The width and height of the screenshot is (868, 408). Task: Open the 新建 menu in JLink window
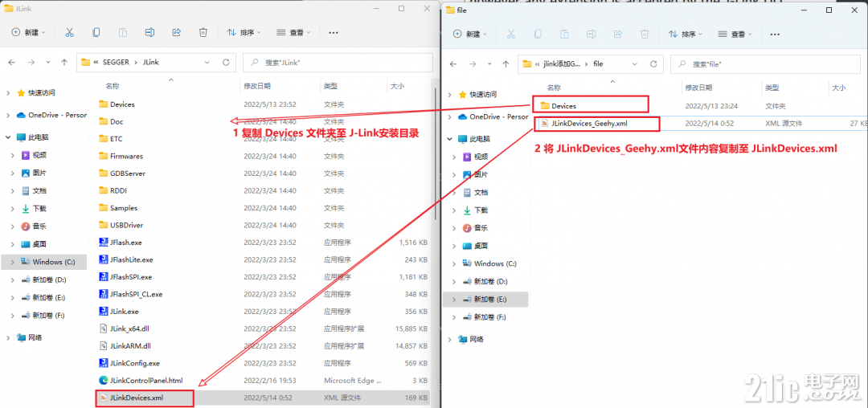[29, 33]
